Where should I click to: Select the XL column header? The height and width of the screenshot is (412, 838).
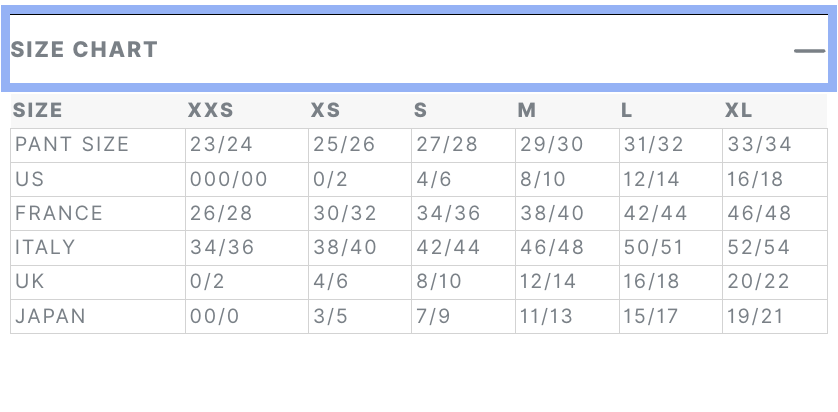(739, 110)
